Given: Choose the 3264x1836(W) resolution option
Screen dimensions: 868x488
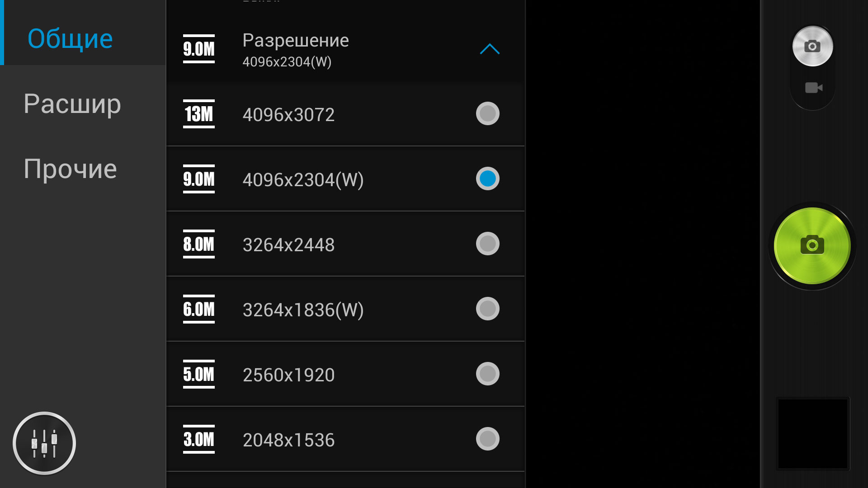Looking at the screenshot, I should click(x=345, y=309).
